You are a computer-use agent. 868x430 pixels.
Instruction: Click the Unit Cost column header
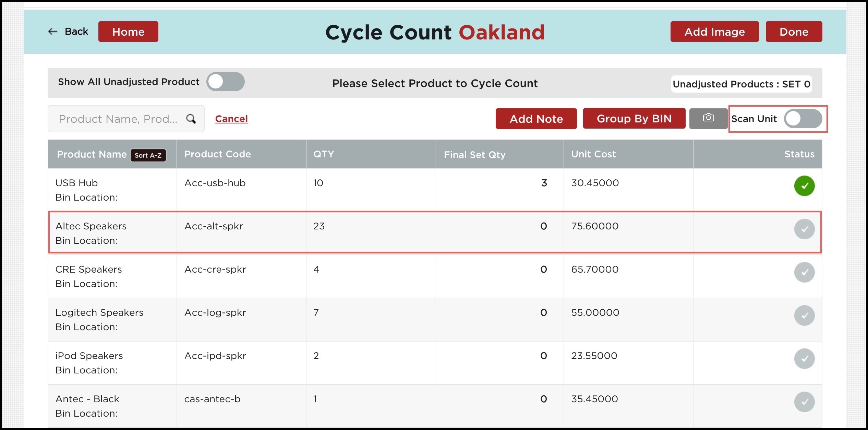[x=593, y=154]
